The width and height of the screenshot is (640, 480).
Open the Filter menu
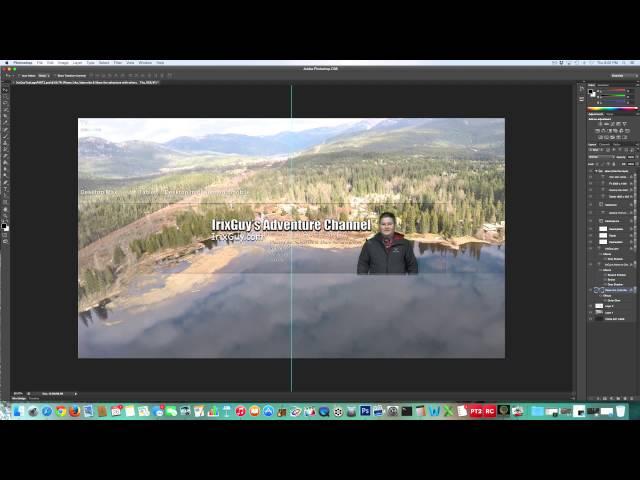click(x=118, y=63)
